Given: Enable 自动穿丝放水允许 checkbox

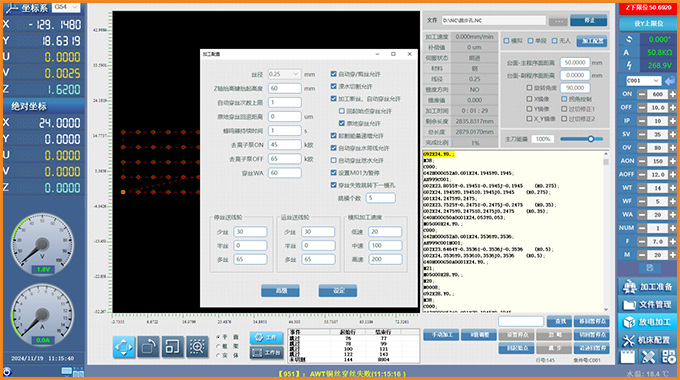Looking at the screenshot, I should (333, 161).
